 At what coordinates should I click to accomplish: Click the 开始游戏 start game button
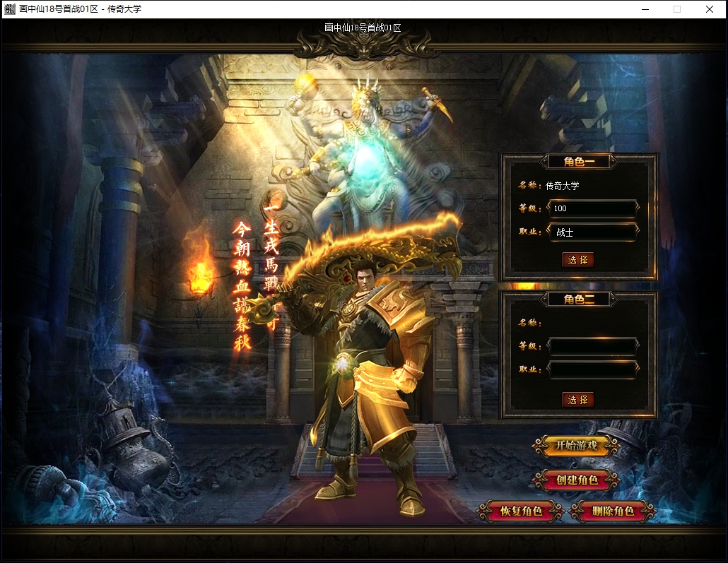[576, 446]
